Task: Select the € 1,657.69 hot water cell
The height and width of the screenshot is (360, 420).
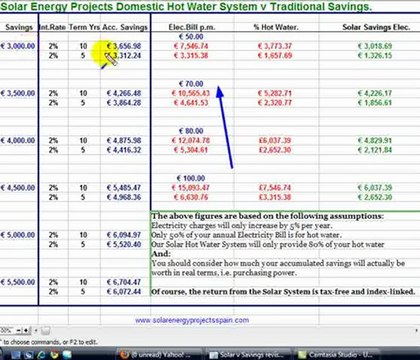Action: tap(275, 55)
